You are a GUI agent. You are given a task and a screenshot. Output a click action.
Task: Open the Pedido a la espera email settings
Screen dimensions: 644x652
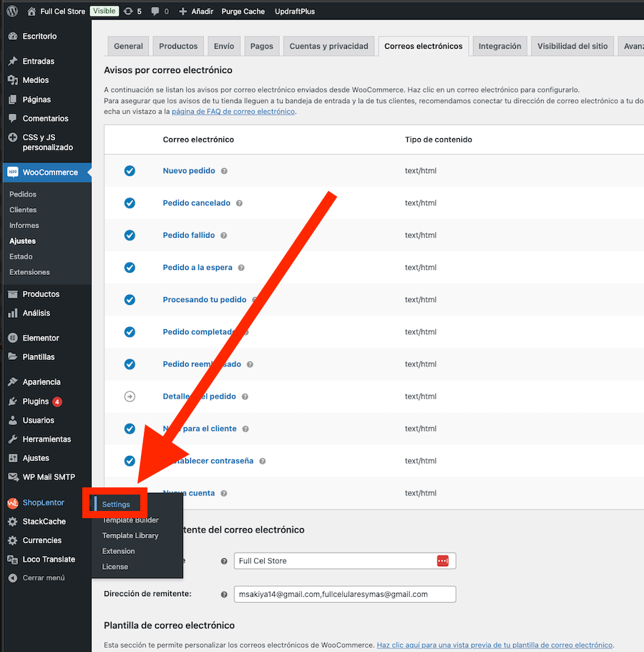pyautogui.click(x=197, y=268)
